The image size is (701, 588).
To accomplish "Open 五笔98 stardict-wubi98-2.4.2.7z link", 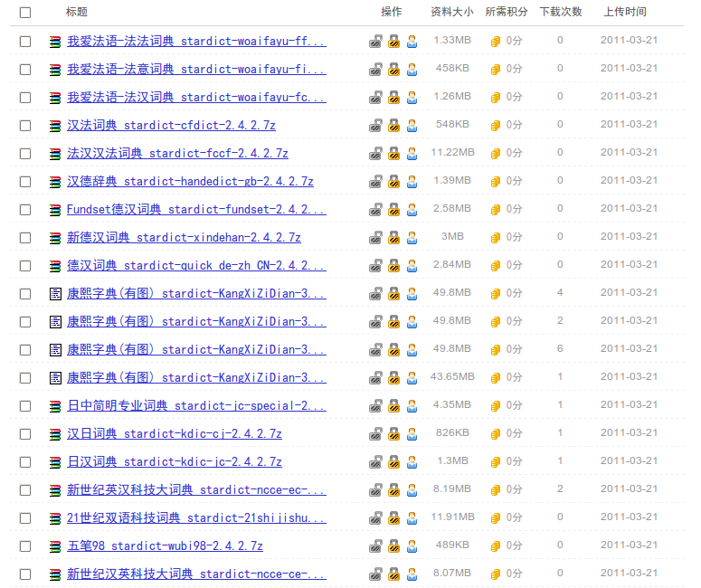I will point(165,546).
